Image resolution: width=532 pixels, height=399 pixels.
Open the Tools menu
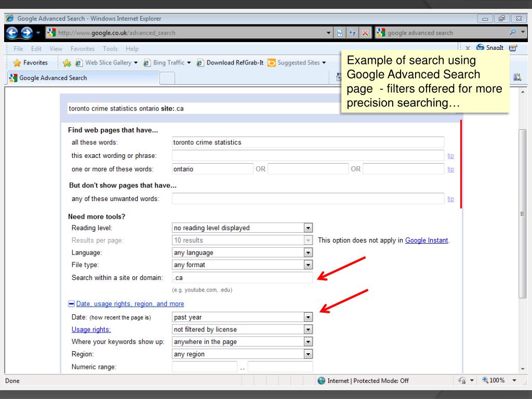pos(110,49)
